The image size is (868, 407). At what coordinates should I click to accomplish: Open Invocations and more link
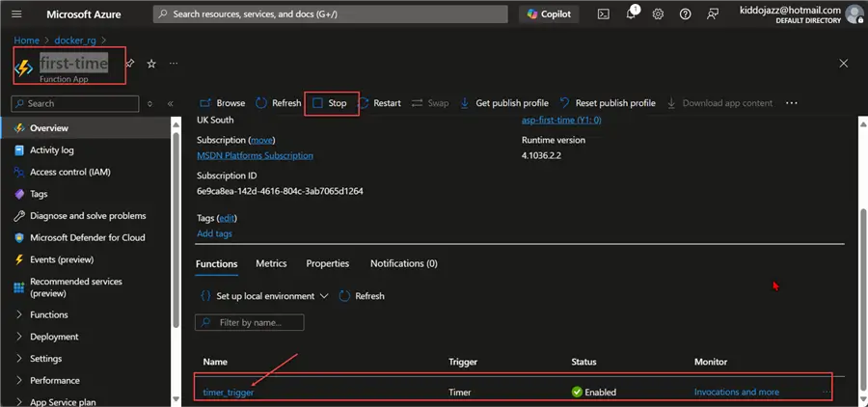tap(736, 392)
